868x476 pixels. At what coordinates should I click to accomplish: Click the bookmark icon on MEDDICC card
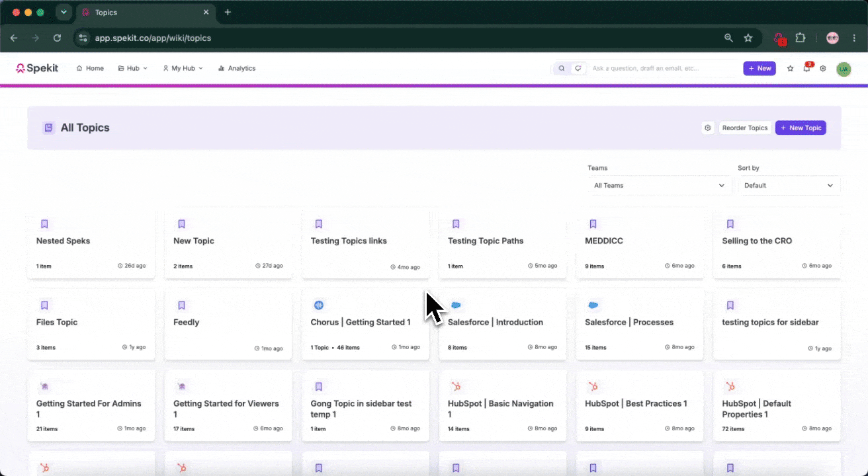tap(593, 224)
